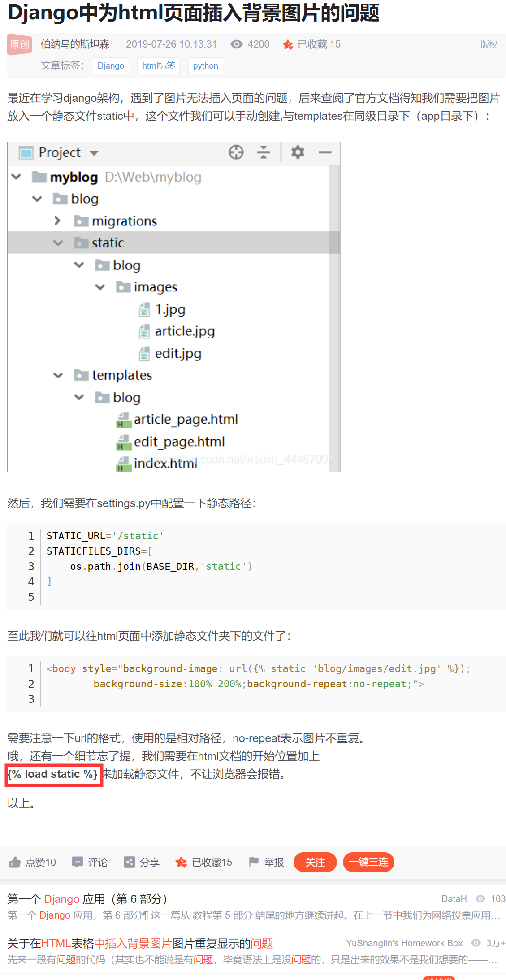506x980 pixels.
Task: Click code line os.path.join(BASE_DIR,'static')
Action: (161, 566)
